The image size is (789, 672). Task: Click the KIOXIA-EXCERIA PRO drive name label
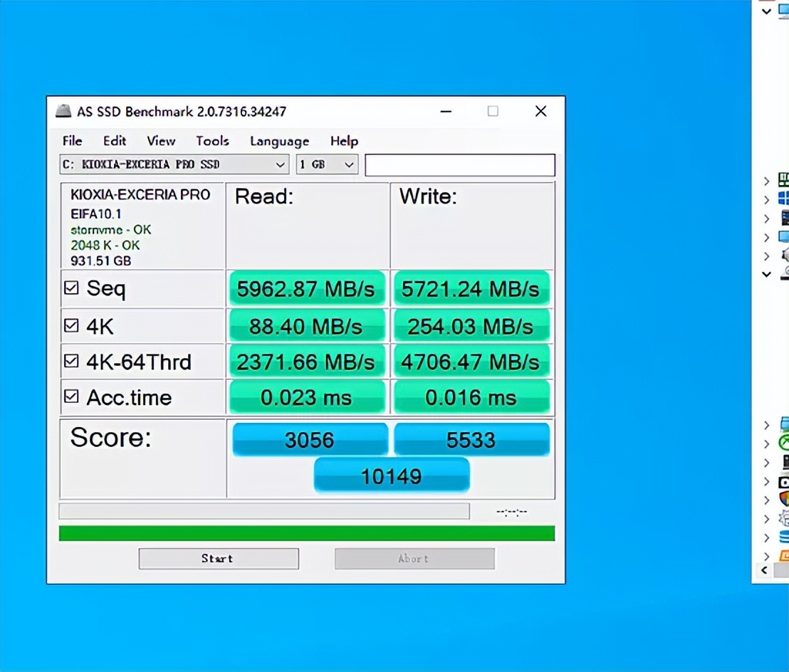point(140,194)
